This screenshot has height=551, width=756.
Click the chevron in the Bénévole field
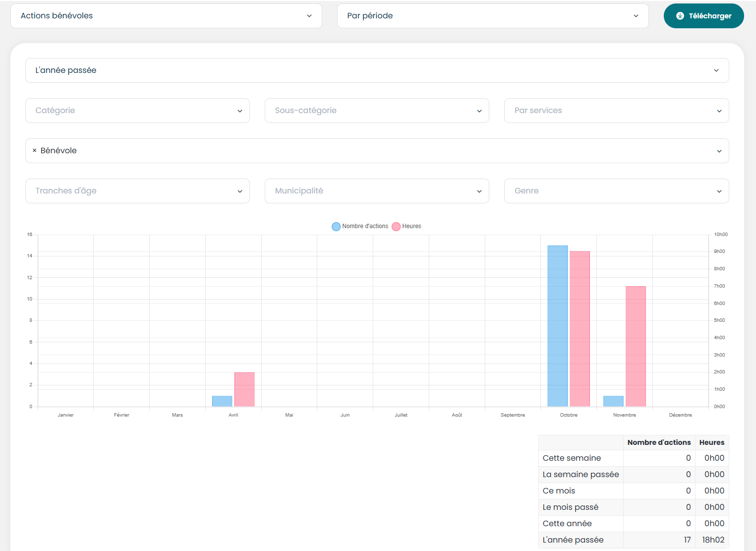(x=719, y=151)
